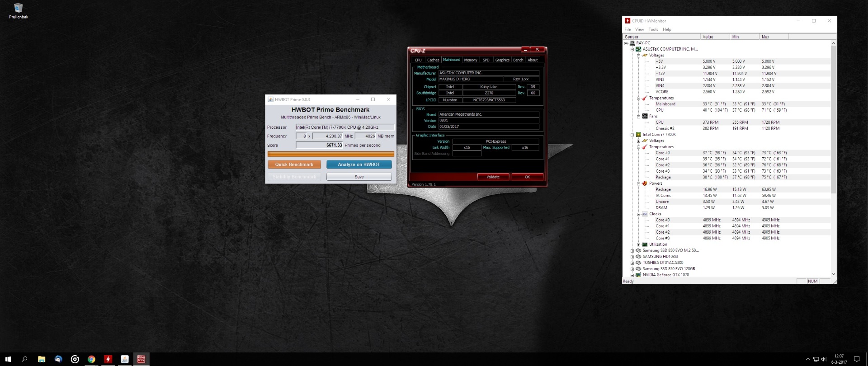Open the Action Center notification icon

click(856, 359)
